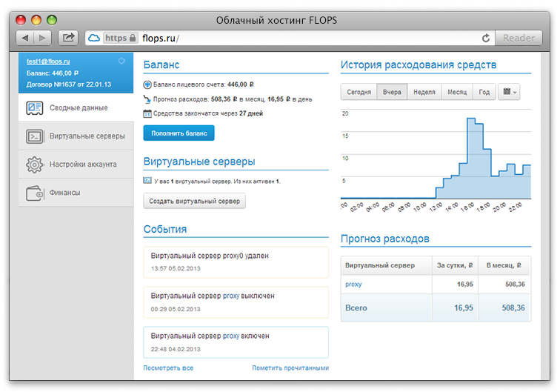Click Пополнить баланс button
This screenshot has width=560, height=392.
pyautogui.click(x=179, y=133)
